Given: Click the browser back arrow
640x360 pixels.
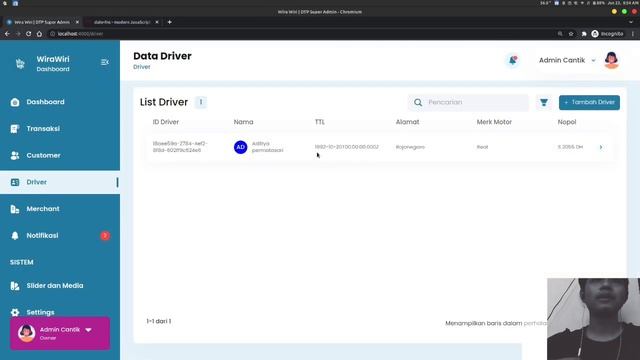Looking at the screenshot, I should 7,34.
